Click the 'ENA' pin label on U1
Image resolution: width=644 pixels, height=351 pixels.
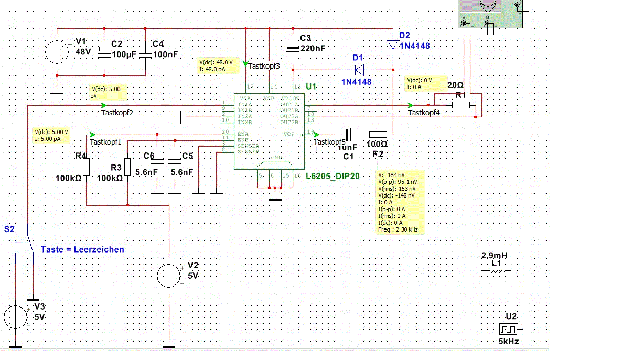[243, 134]
